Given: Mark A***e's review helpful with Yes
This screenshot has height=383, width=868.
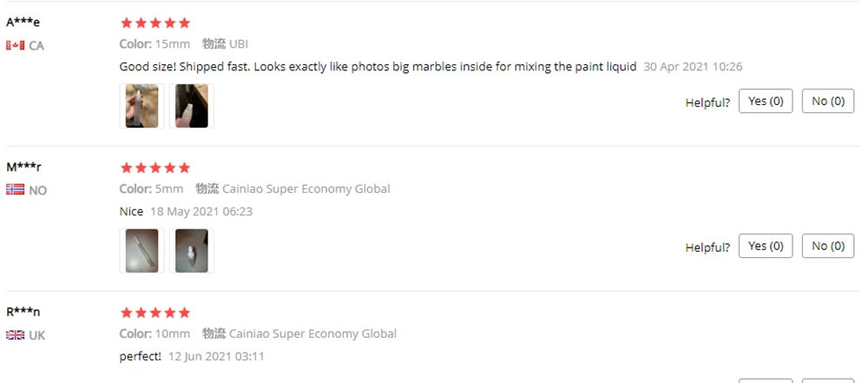Looking at the screenshot, I should pyautogui.click(x=766, y=102).
